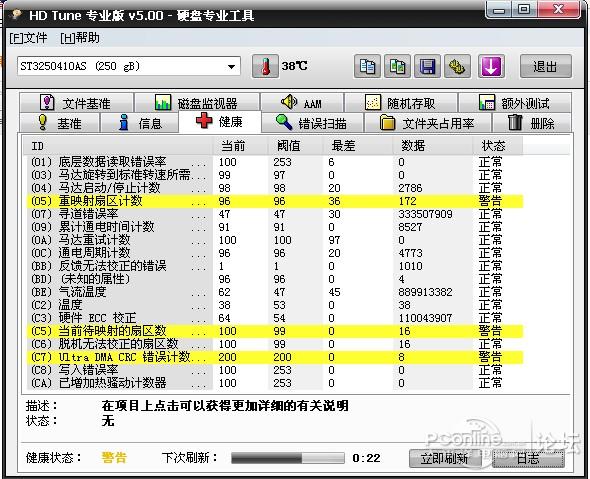Select row (0C) 通电周期计数
Image resolution: width=590 pixels, height=479 pixels.
click(275, 253)
